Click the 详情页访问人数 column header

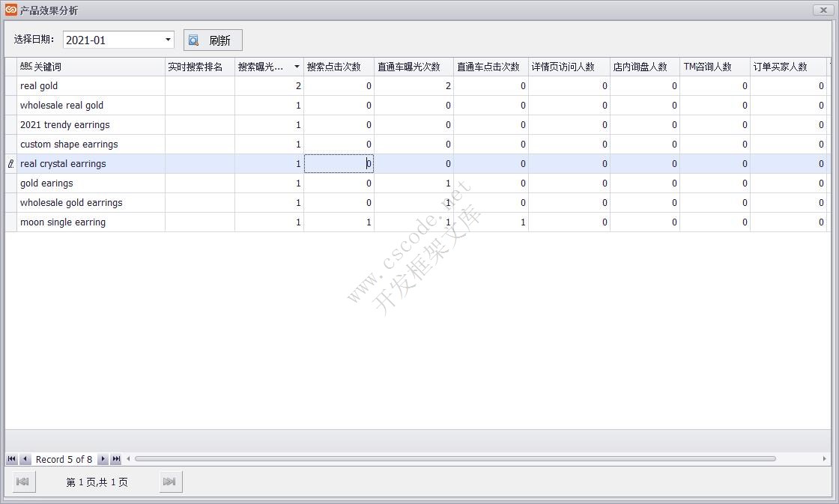(x=569, y=67)
